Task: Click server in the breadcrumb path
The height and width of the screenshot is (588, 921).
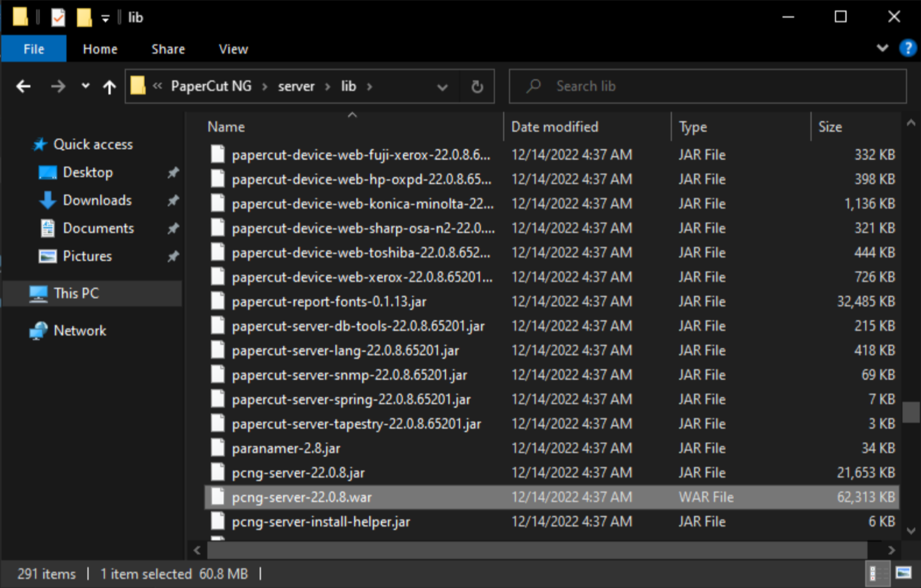Action: 296,86
